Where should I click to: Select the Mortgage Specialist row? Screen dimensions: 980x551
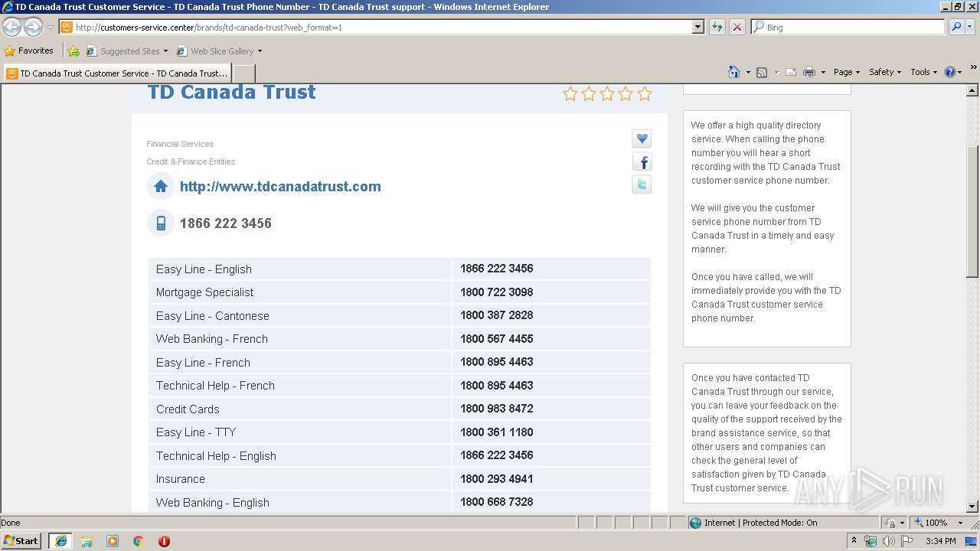(x=399, y=292)
